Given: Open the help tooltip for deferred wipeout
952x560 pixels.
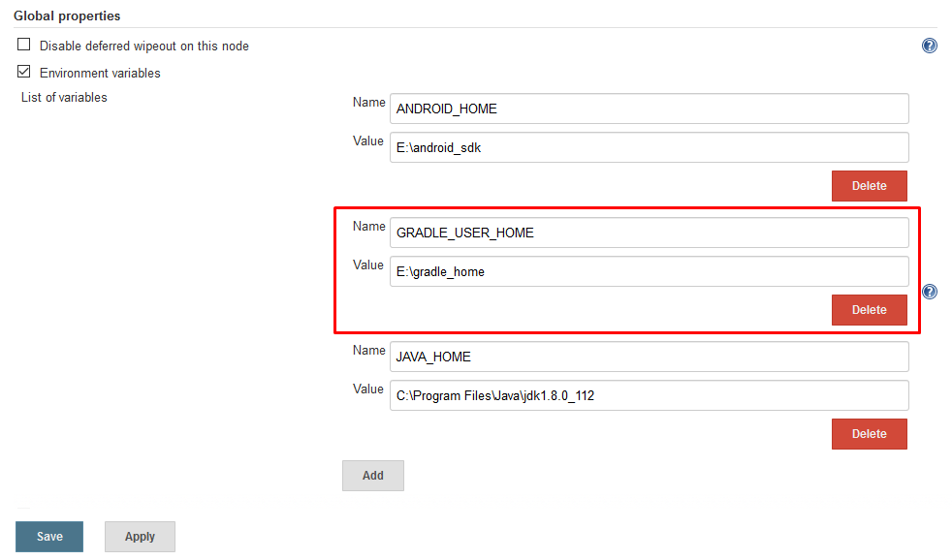Looking at the screenshot, I should click(x=929, y=45).
